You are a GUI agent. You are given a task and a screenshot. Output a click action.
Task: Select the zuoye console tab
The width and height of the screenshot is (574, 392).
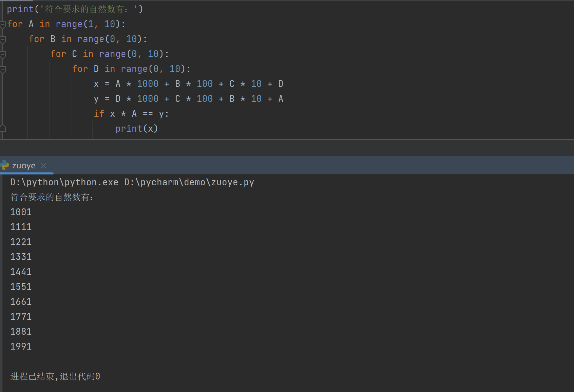click(23, 165)
